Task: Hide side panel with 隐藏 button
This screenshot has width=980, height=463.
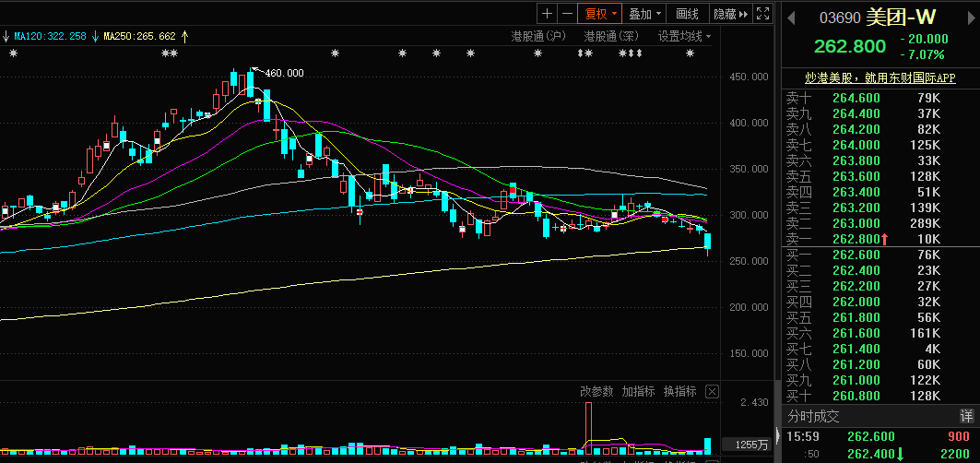Action: (x=729, y=14)
